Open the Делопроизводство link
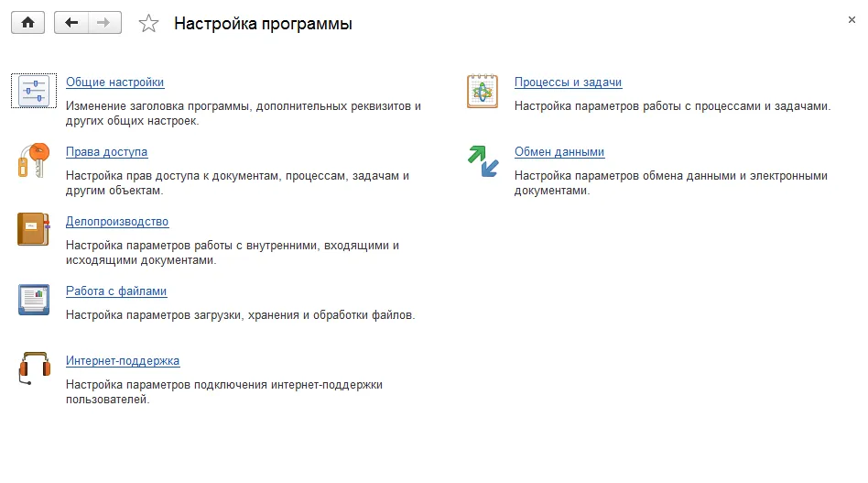Viewport: 868px width, 483px height. click(117, 222)
